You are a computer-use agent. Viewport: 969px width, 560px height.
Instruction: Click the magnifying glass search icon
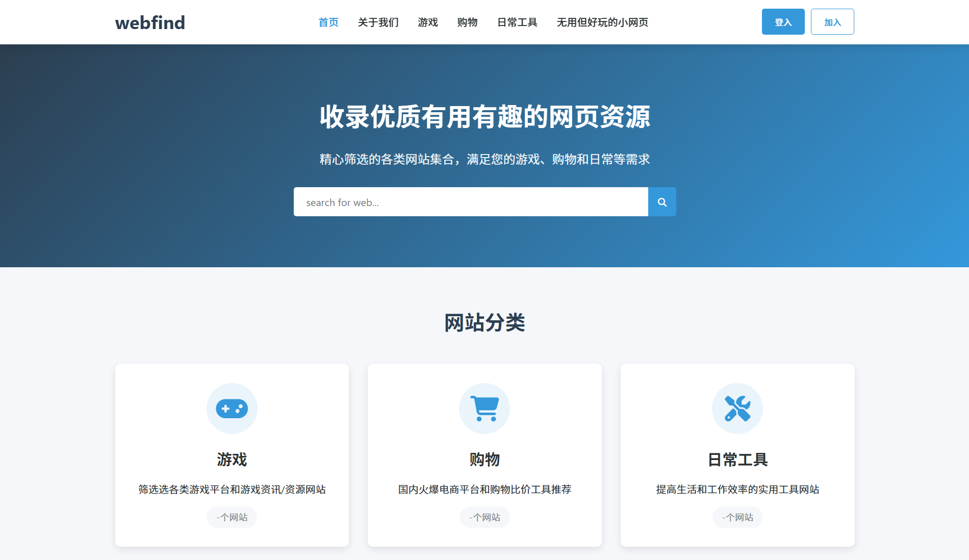tap(662, 201)
